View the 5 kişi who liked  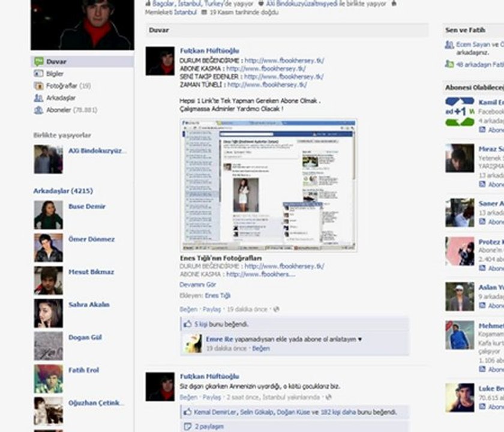(201, 324)
